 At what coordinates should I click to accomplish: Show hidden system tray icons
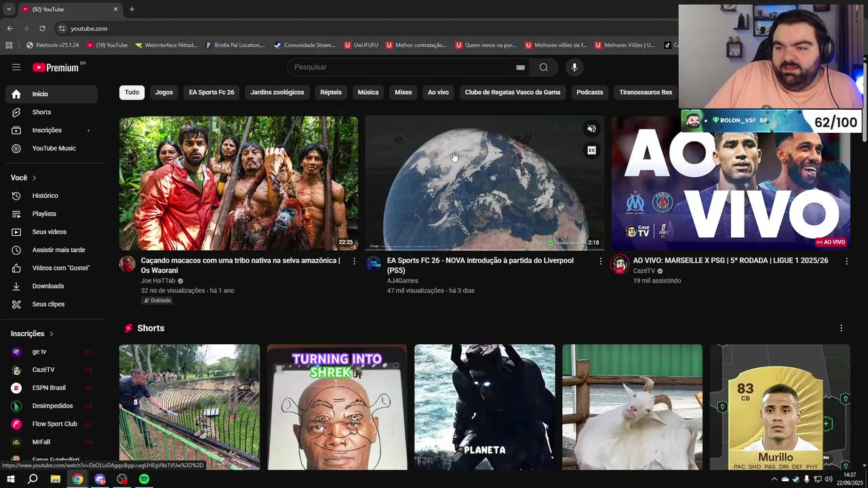774,479
